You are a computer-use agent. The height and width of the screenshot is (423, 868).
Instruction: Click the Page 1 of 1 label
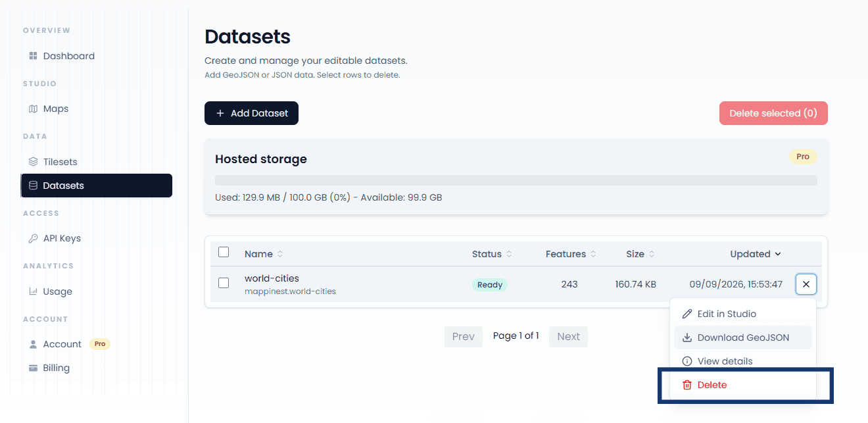516,336
